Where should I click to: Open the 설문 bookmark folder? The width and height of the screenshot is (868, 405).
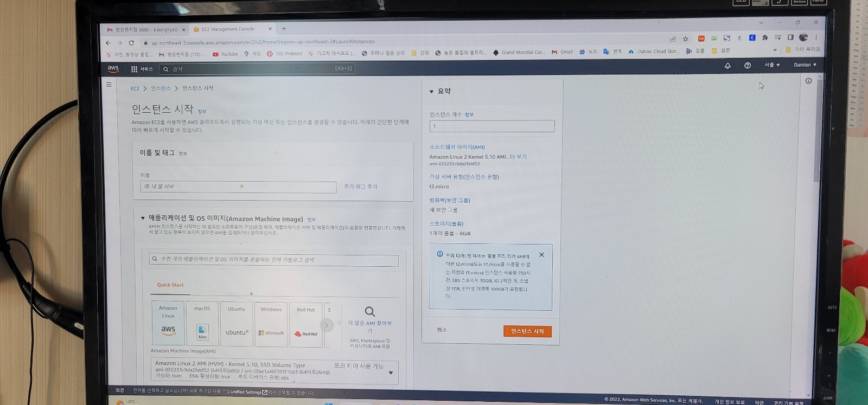(720, 50)
